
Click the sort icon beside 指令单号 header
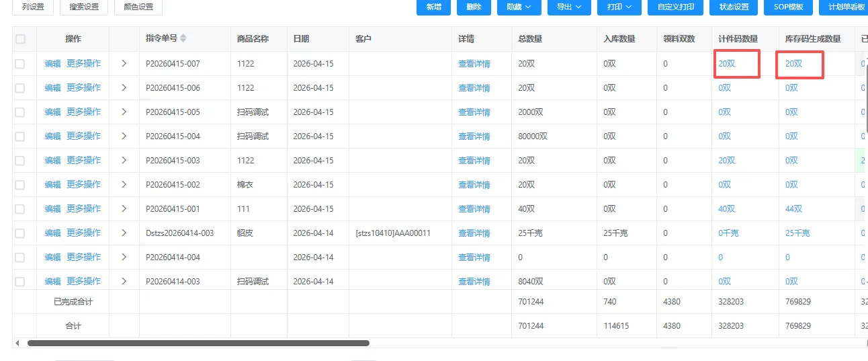coord(183,38)
